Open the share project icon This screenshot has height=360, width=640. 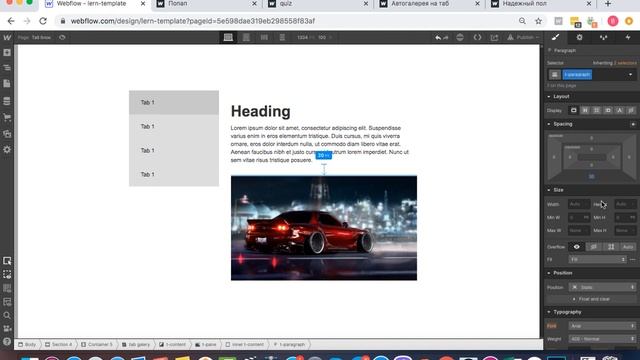pyautogui.click(x=494, y=38)
